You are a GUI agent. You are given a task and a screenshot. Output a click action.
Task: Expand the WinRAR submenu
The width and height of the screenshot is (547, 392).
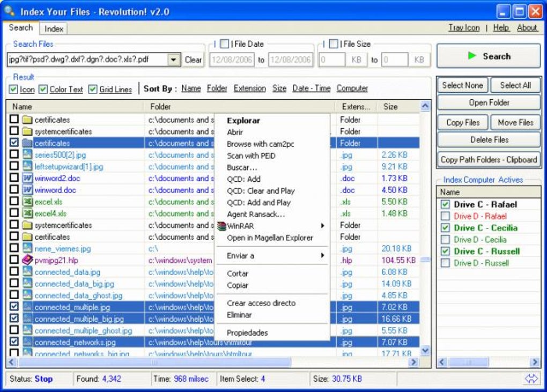click(x=323, y=226)
